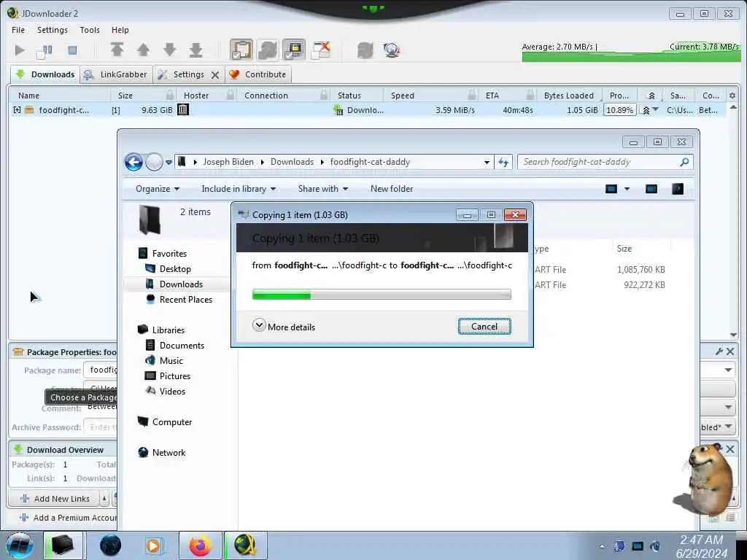Select Network in navigation pane
This screenshot has width=747, height=560.
pos(169,452)
